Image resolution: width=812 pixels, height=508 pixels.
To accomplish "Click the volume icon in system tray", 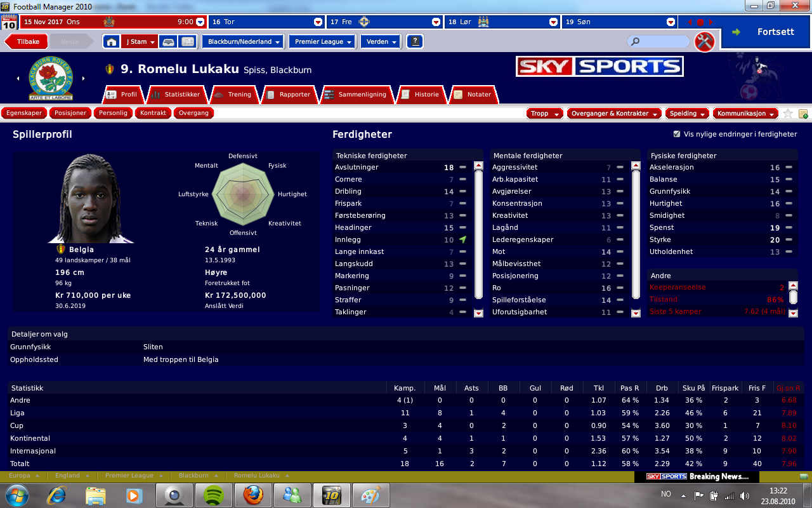I will [x=745, y=495].
